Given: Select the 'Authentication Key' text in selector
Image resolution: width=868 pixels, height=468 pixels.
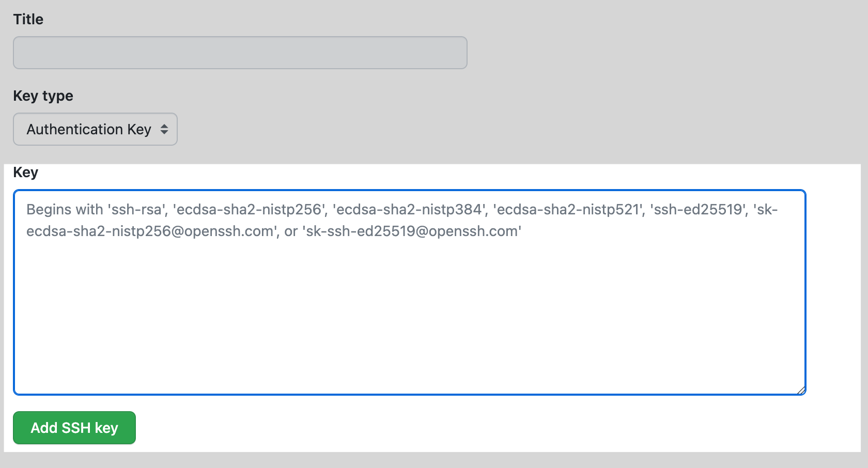Looking at the screenshot, I should [x=89, y=129].
